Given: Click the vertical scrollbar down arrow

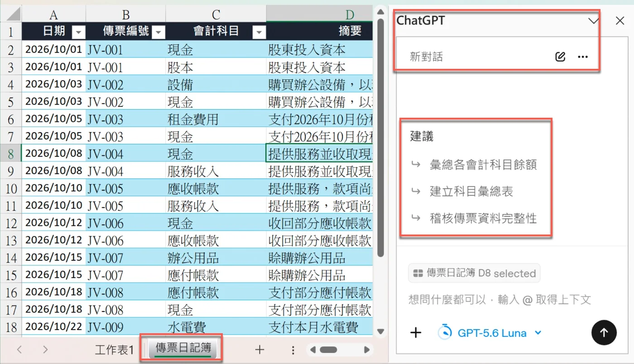Looking at the screenshot, I should (x=380, y=331).
